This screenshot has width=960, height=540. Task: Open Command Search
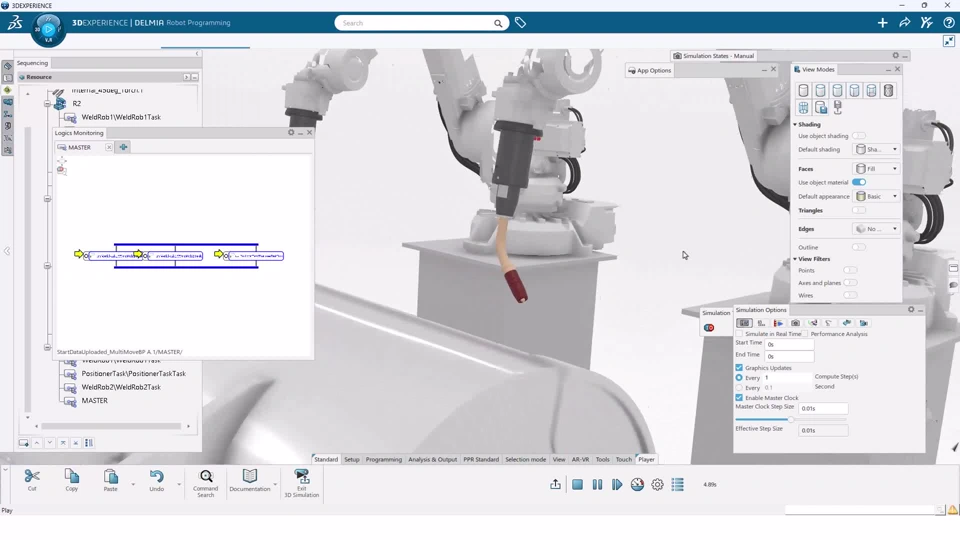click(x=206, y=483)
